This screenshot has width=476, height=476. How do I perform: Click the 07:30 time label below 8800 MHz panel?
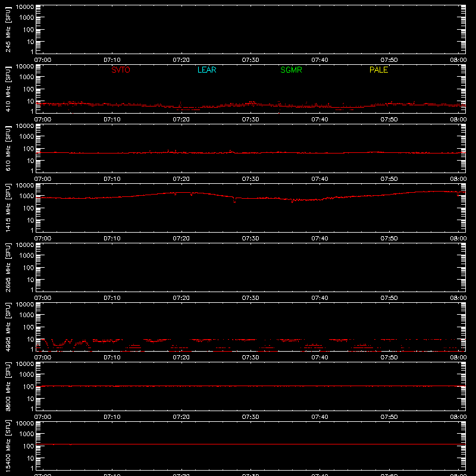250,417
